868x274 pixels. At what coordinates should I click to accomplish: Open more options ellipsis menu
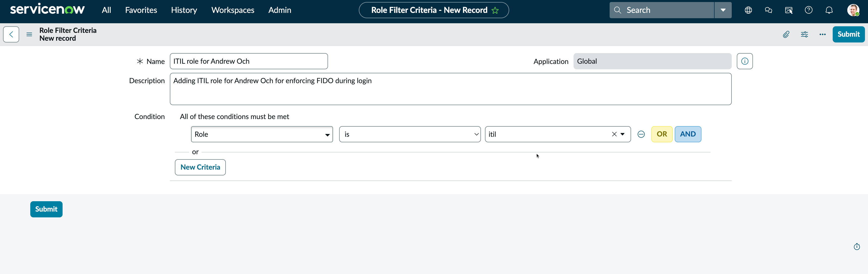point(823,34)
